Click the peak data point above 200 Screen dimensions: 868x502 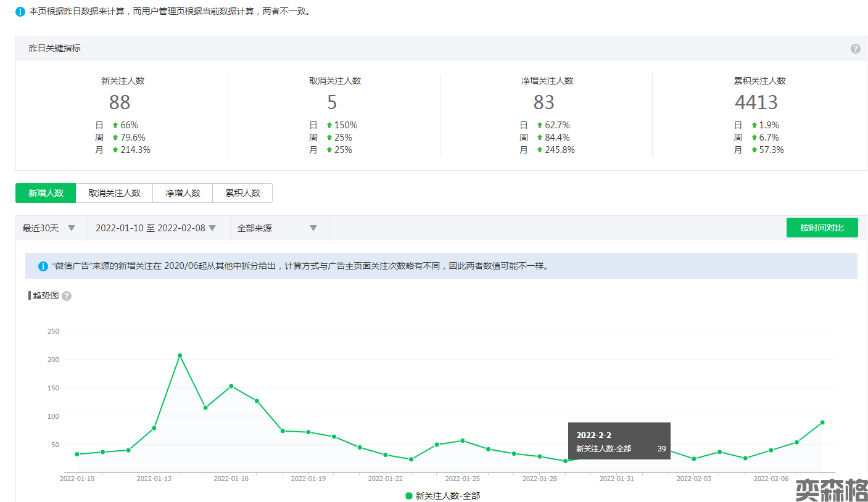coord(180,355)
